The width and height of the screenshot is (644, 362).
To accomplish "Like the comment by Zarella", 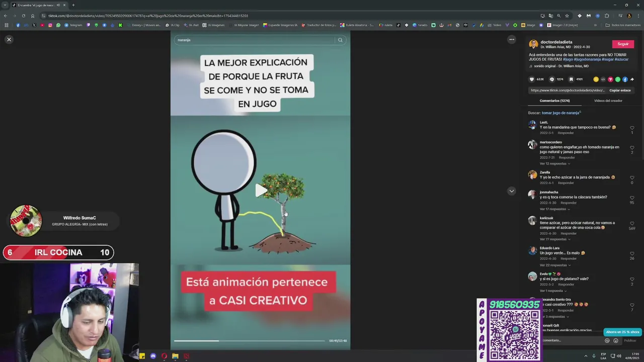I will pos(632,177).
